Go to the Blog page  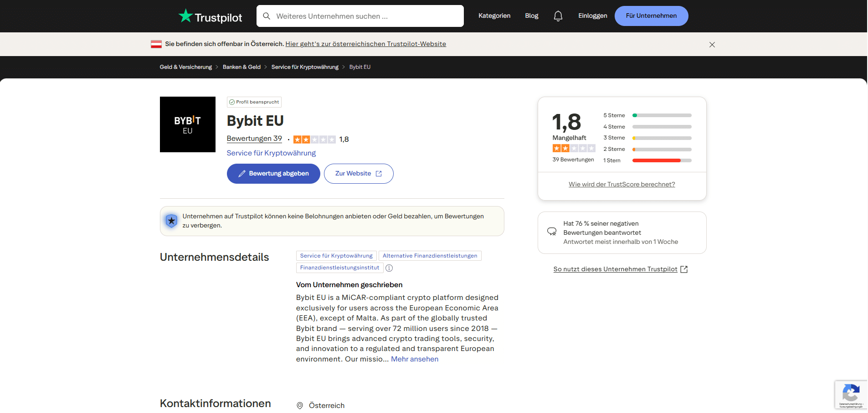(532, 16)
